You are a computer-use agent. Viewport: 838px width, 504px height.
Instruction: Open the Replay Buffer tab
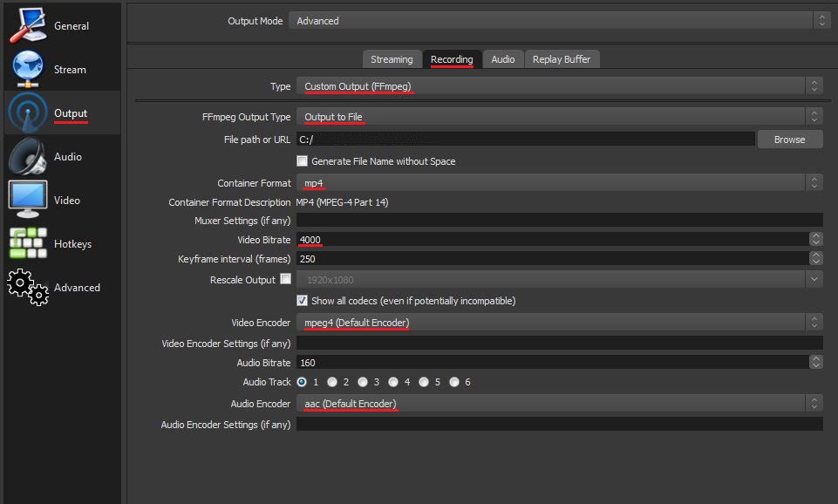[562, 59]
